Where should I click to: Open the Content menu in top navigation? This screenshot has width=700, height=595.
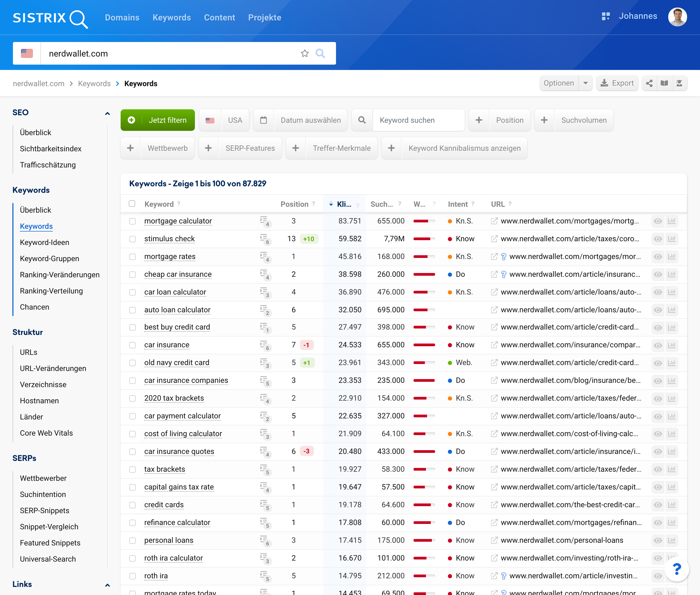point(219,17)
